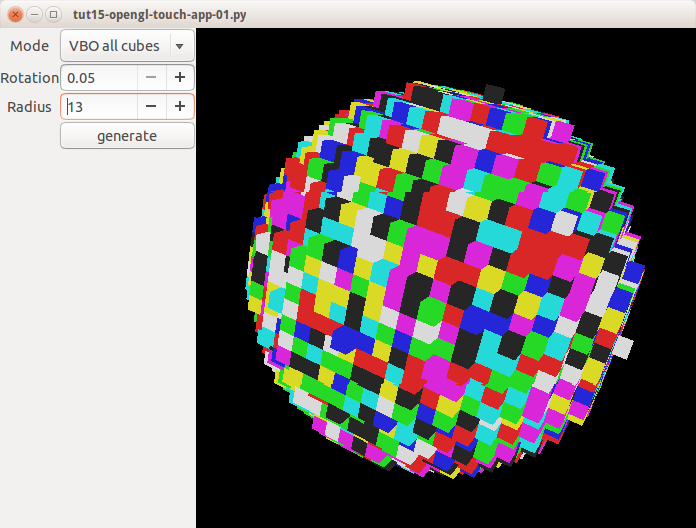
Task: Click the Rotation label
Action: coord(29,78)
